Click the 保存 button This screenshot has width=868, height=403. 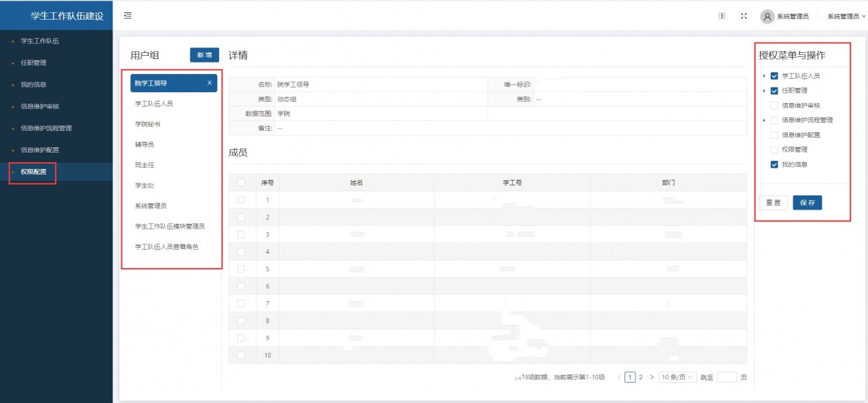pos(807,202)
